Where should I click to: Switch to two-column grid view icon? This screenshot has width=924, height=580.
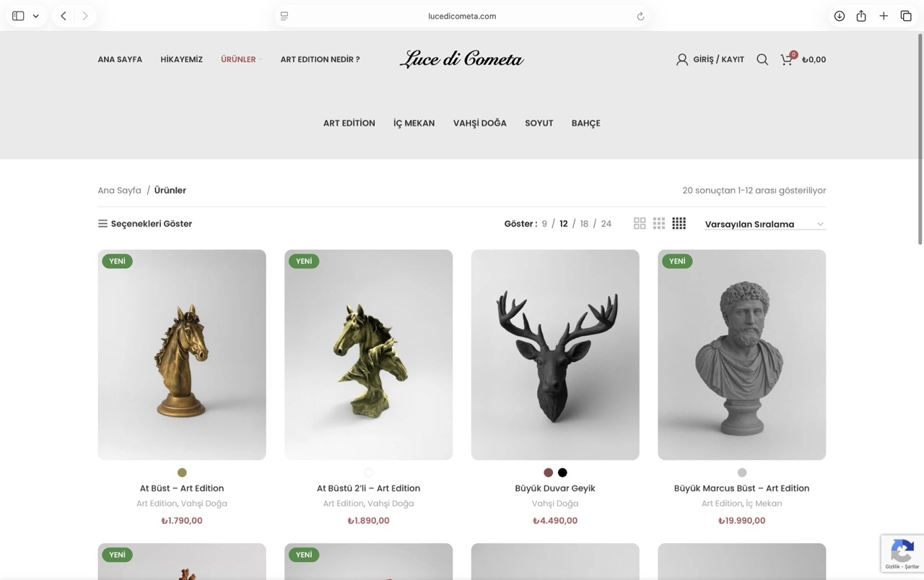coord(640,224)
